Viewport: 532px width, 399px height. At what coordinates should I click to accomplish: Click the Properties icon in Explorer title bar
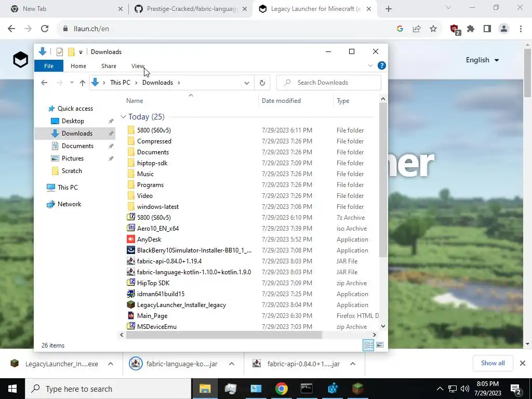click(60, 52)
